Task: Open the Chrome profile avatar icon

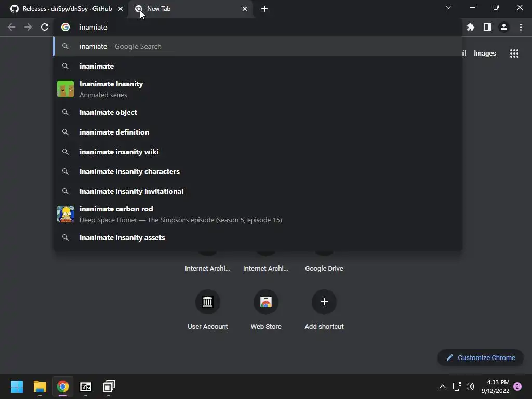Action: [504, 27]
